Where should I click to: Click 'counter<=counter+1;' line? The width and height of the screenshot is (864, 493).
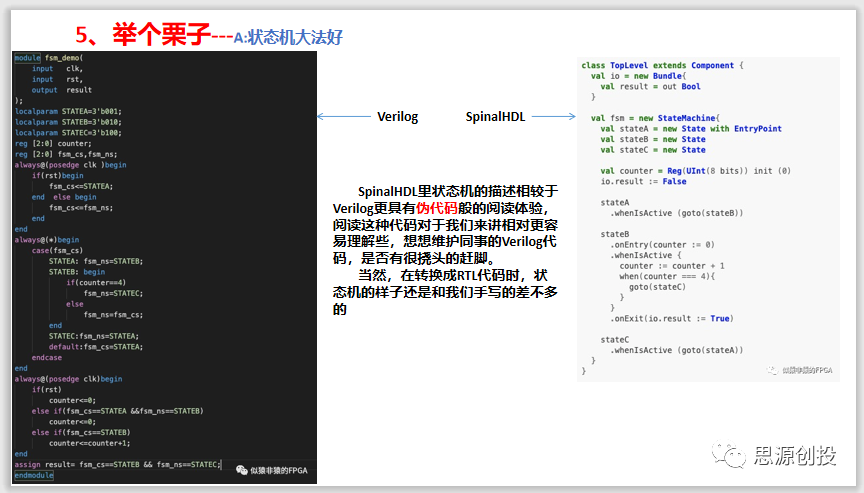(90, 443)
